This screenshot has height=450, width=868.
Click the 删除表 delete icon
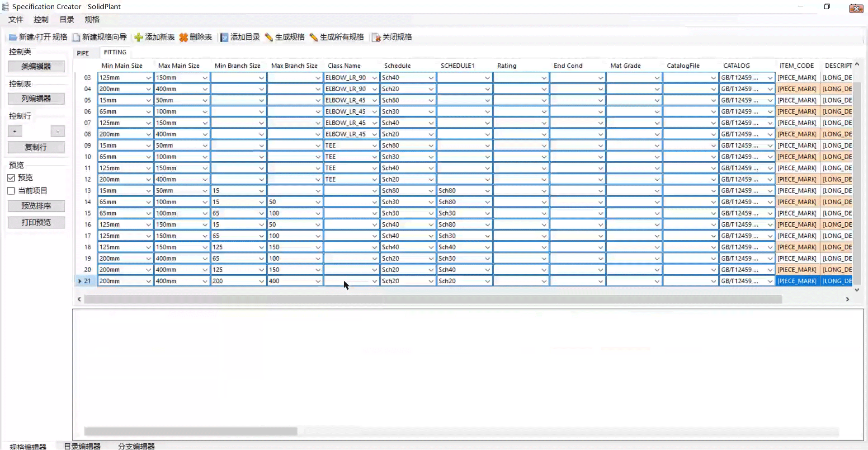click(x=184, y=37)
